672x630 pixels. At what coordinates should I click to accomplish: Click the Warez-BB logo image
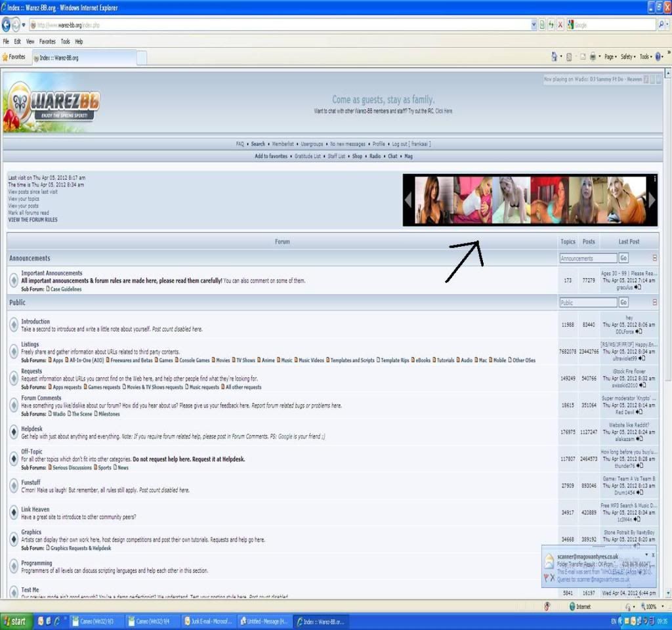(x=52, y=104)
